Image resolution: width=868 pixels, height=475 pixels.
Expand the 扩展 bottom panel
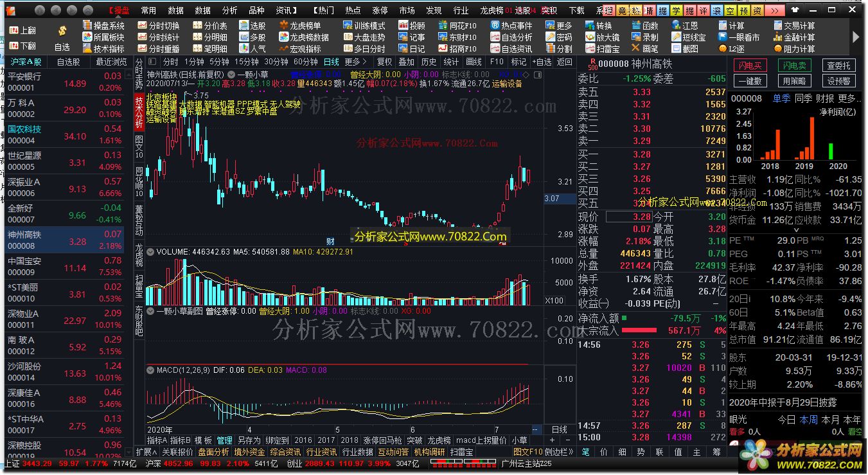point(146,452)
